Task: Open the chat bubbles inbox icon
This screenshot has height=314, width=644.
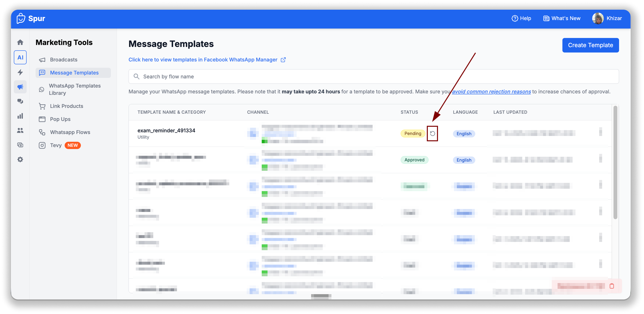Action: 20,101
